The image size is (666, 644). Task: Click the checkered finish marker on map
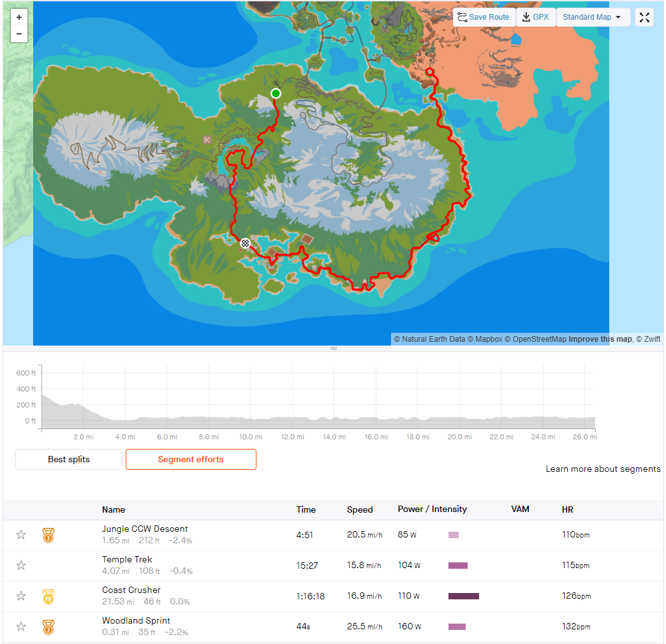(245, 243)
